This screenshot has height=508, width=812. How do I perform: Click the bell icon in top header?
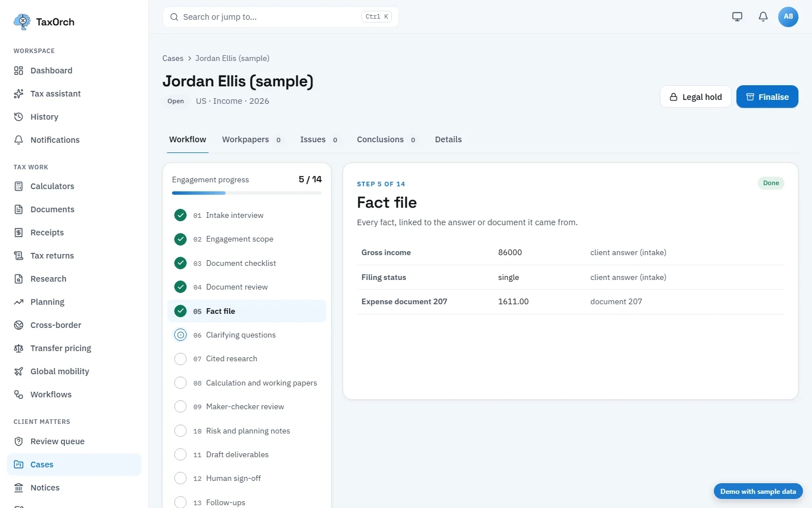click(x=763, y=17)
